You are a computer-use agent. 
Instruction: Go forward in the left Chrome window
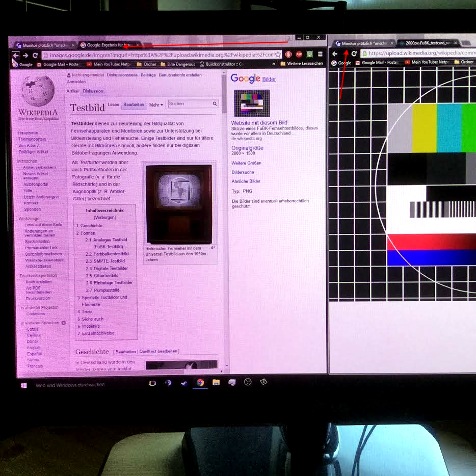tap(25, 55)
